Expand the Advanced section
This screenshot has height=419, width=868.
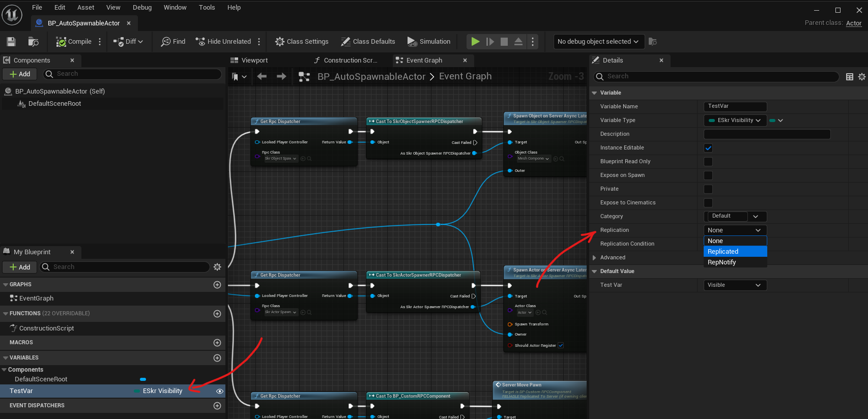coord(594,258)
